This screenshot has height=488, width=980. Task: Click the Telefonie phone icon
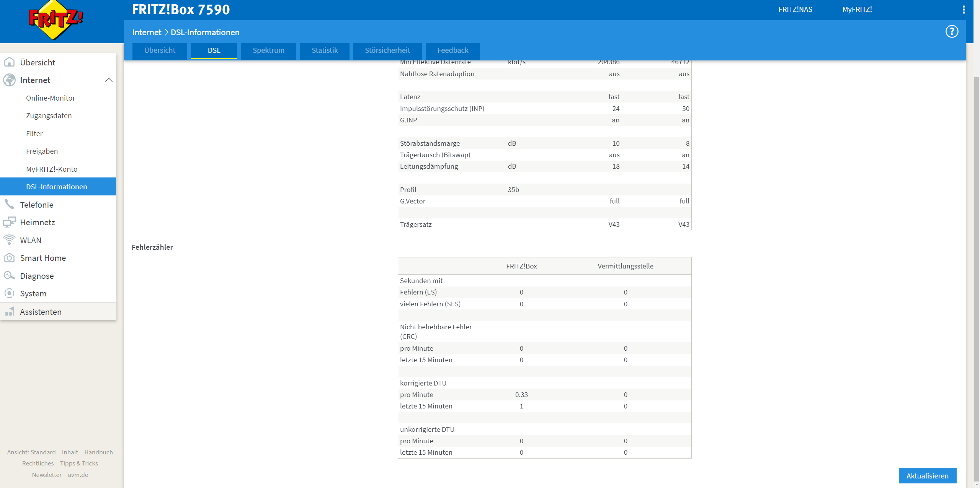pos(9,204)
